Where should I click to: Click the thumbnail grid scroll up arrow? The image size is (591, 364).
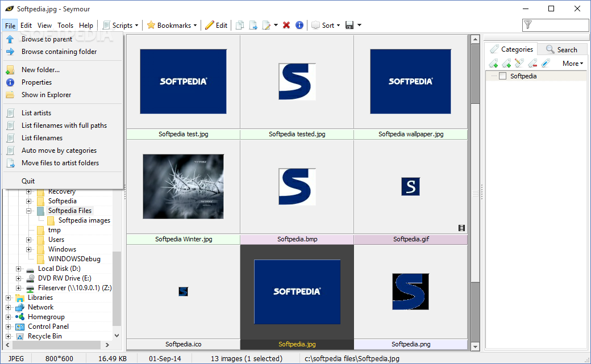[x=475, y=39]
